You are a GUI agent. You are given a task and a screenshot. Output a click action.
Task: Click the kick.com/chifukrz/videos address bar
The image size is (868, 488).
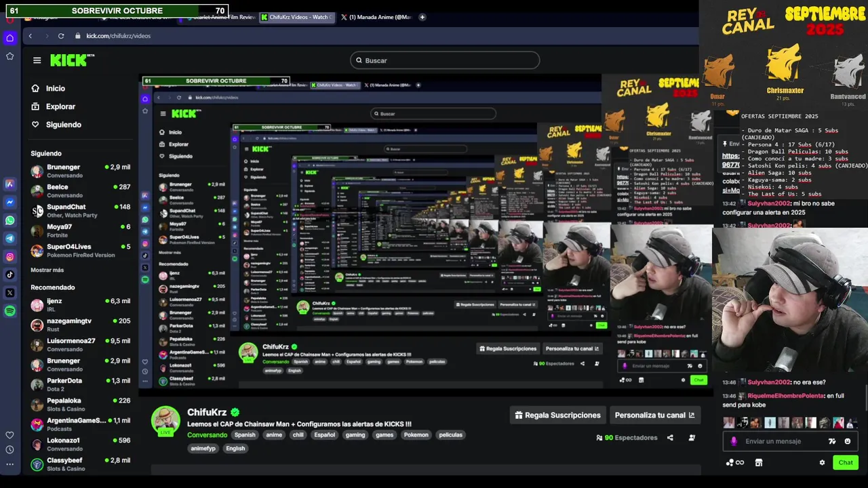119,36
